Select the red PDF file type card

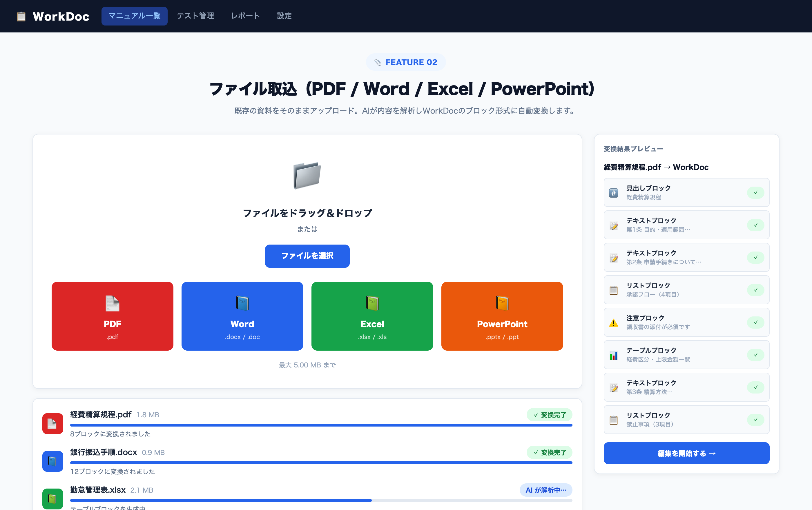[x=112, y=316]
